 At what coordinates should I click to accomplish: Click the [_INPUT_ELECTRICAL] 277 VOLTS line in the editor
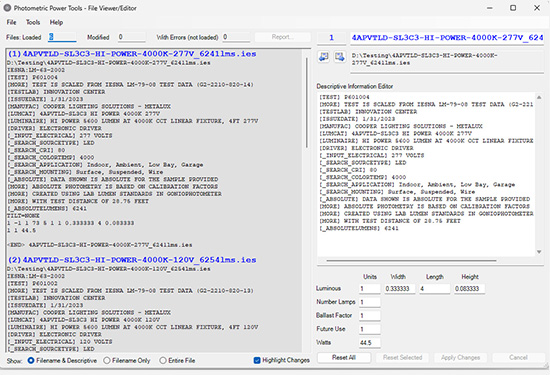tap(371, 155)
